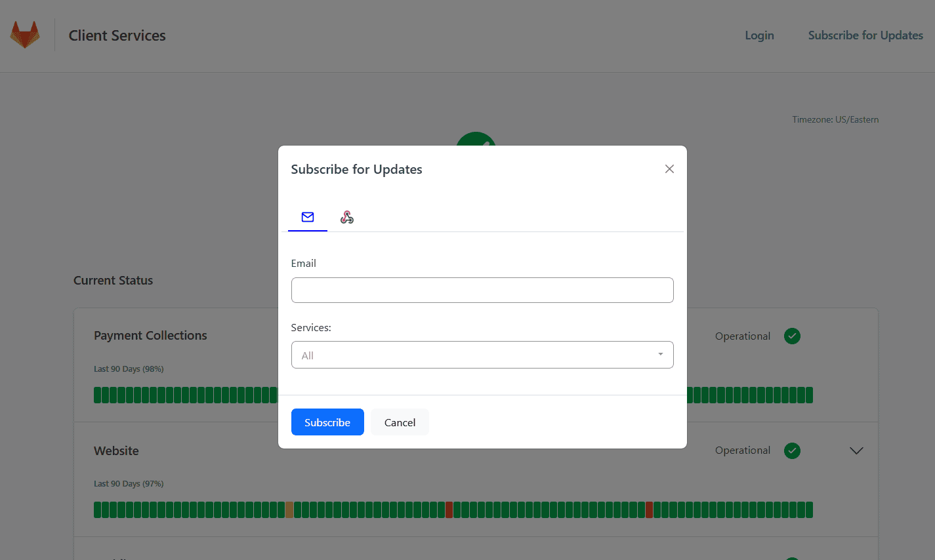Click the Client Services title

coord(117,35)
